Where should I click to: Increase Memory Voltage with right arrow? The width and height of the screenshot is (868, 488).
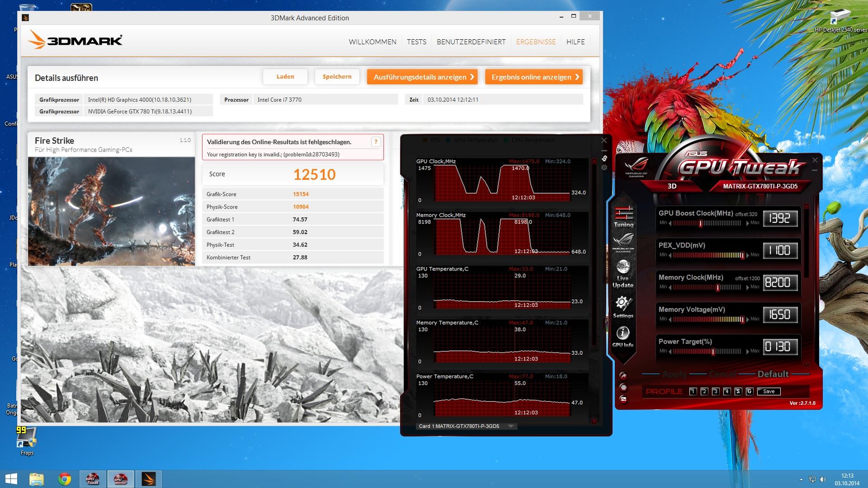[x=747, y=320]
